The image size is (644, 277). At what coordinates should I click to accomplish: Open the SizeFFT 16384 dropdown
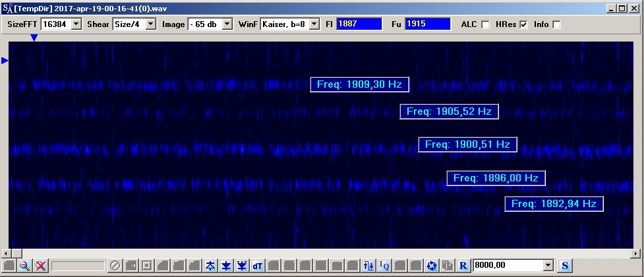coord(76,24)
